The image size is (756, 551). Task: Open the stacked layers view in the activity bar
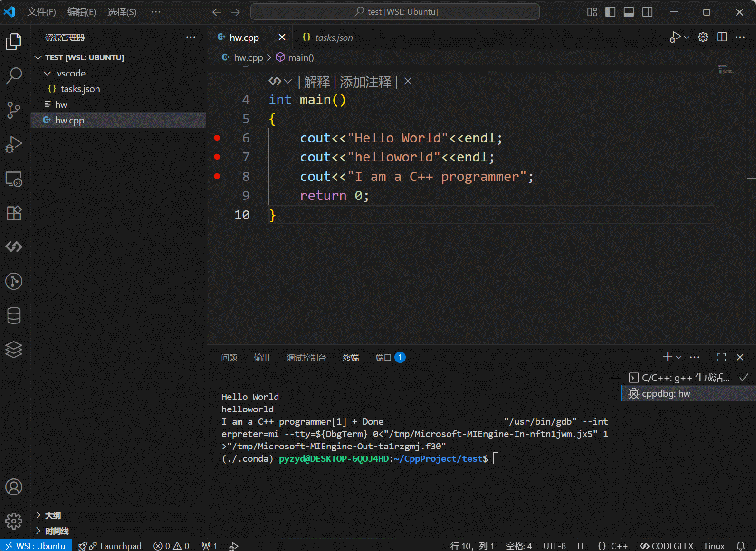tap(14, 350)
